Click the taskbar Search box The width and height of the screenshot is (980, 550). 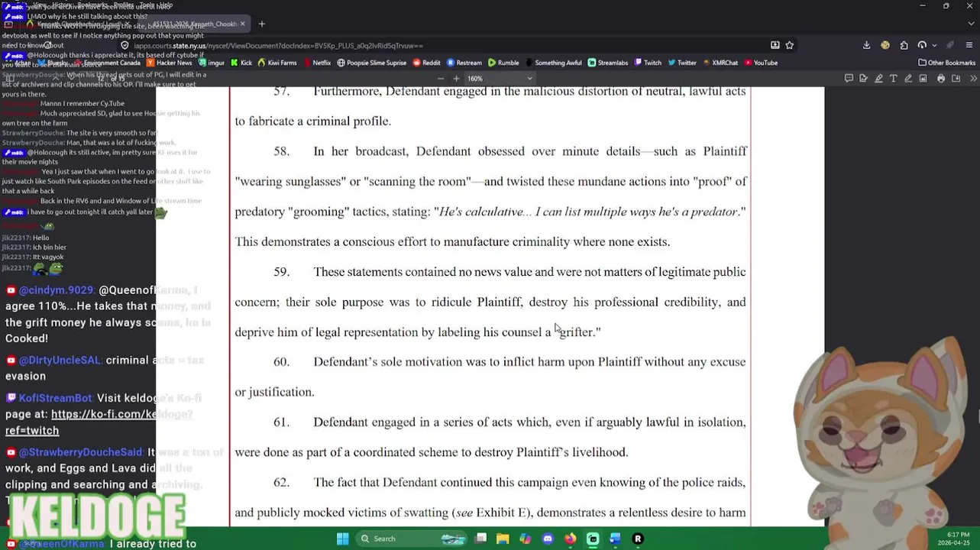coord(412,539)
